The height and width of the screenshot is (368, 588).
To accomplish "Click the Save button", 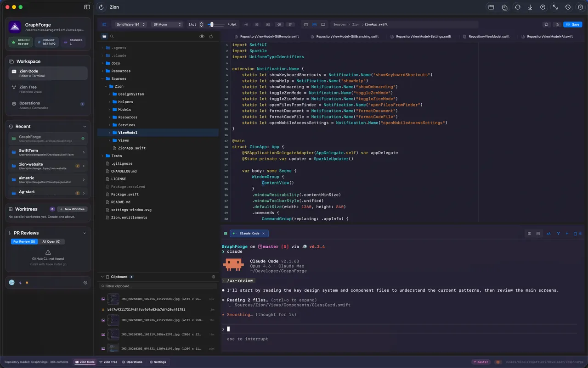I will 573,24.
